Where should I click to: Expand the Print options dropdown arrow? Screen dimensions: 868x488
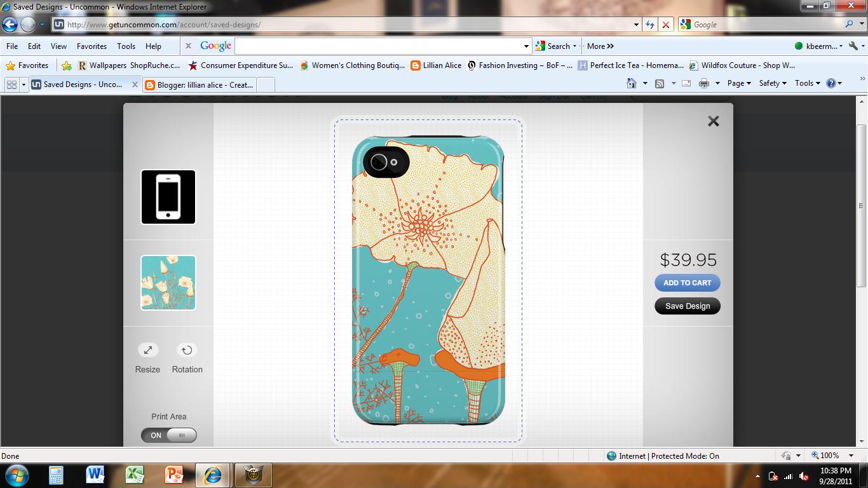pos(717,83)
